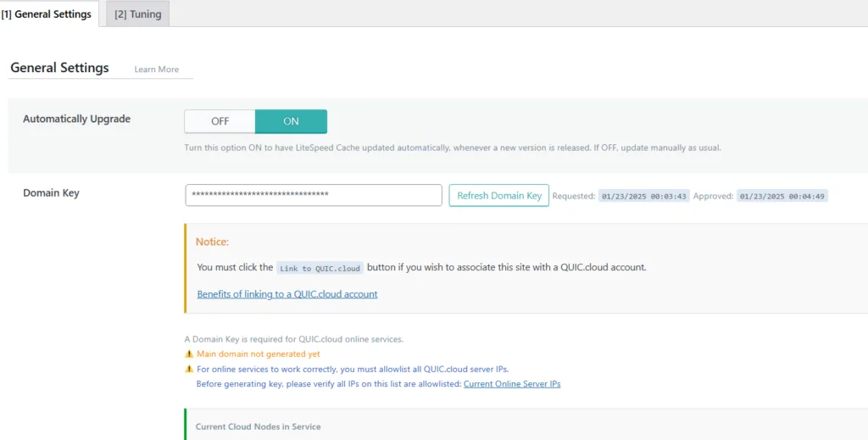The width and height of the screenshot is (868, 440).
Task: Click Current Cloud Nodes in Service heading
Action: click(x=258, y=426)
